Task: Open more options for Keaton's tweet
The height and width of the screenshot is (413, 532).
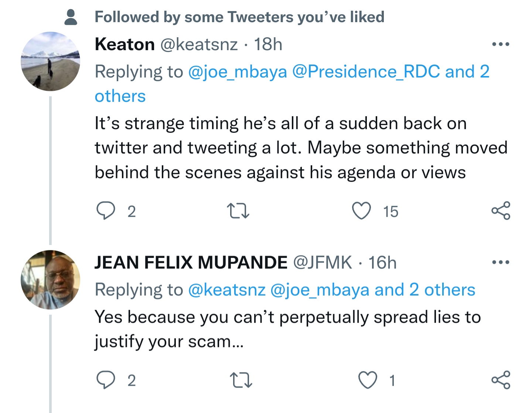Action: [x=501, y=44]
